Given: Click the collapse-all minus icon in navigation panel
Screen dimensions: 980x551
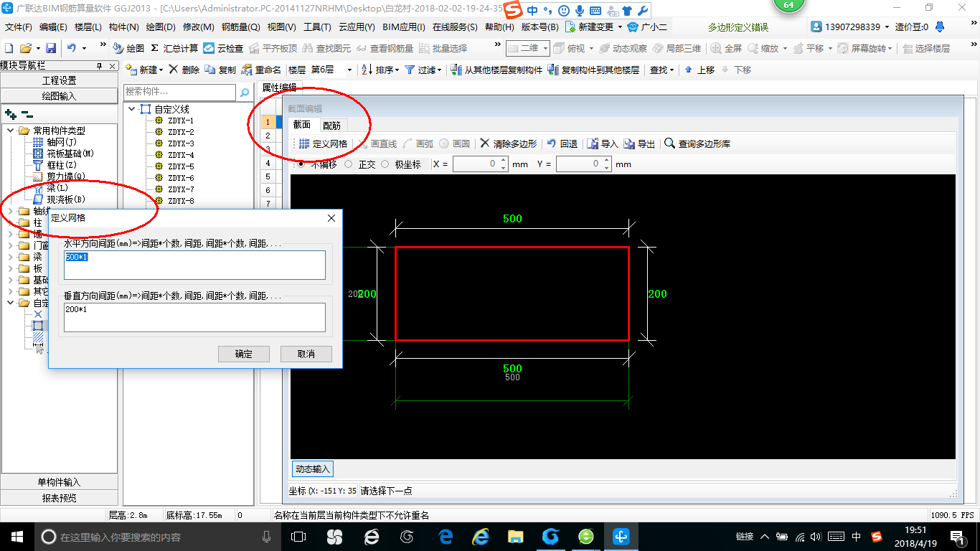Looking at the screenshot, I should pos(27,113).
